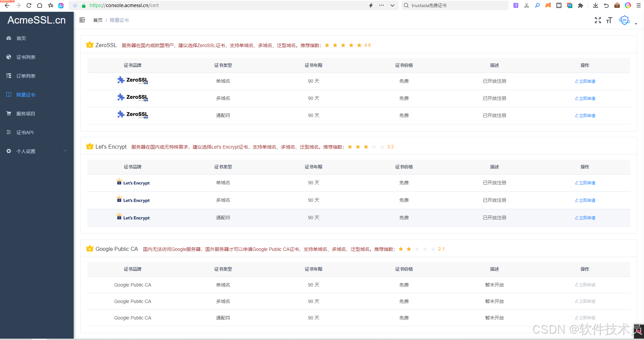Apply for Let's Encrypt 多域名 via 立即申请
644x340 pixels.
point(585,200)
